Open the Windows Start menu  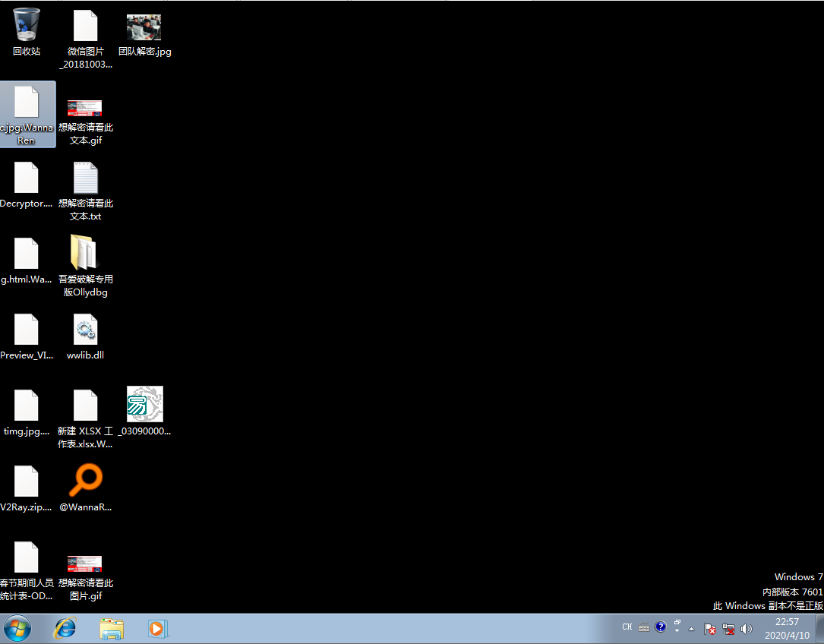[x=17, y=629]
